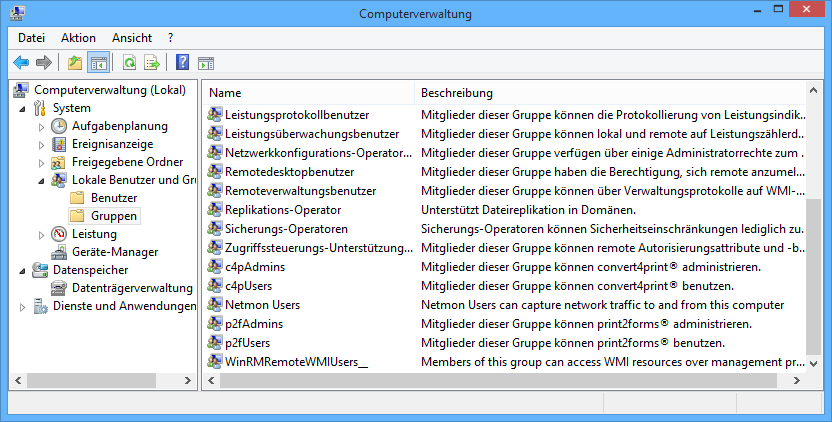Screen dimensions: 832x422
Task: Open help via the question mark icon
Action: click(x=182, y=63)
